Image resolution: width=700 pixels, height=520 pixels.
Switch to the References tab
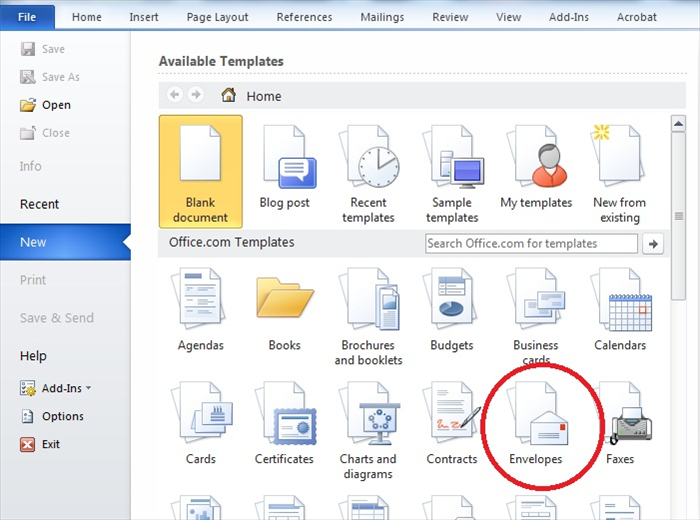304,17
